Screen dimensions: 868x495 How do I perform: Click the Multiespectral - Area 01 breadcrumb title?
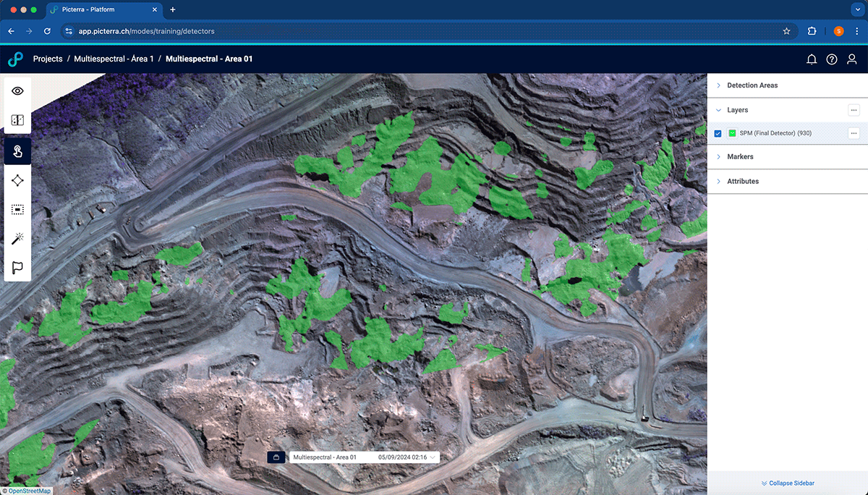[209, 59]
